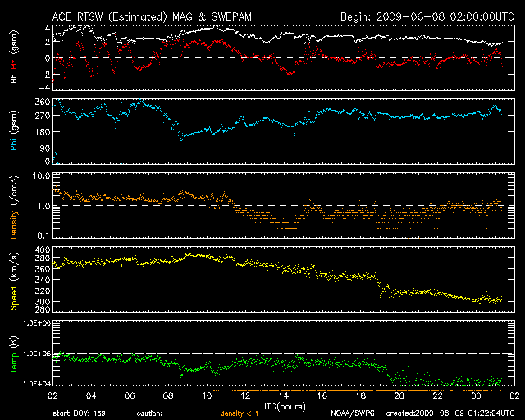The width and height of the screenshot is (525, 420).
Task: Click the 'Begin: 2009-06-08 02:00:00UTC' timestamp
Action: pos(427,16)
